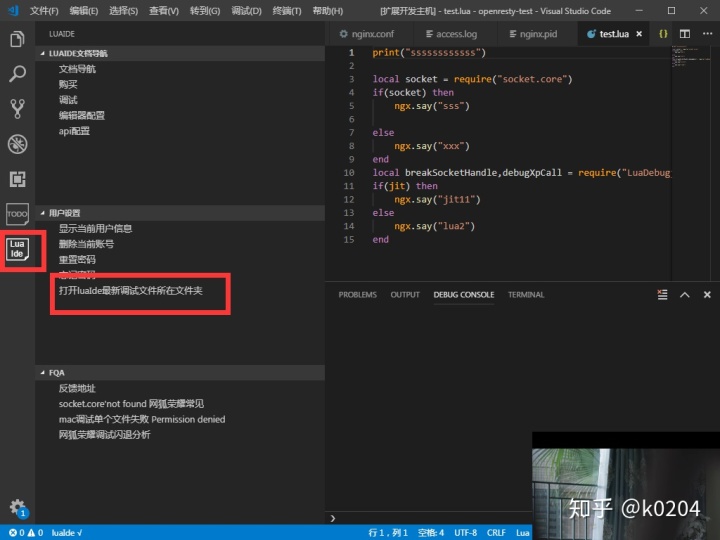Screen dimensions: 720x540
Task: Open the 查看(V) menu
Action: pos(163,11)
